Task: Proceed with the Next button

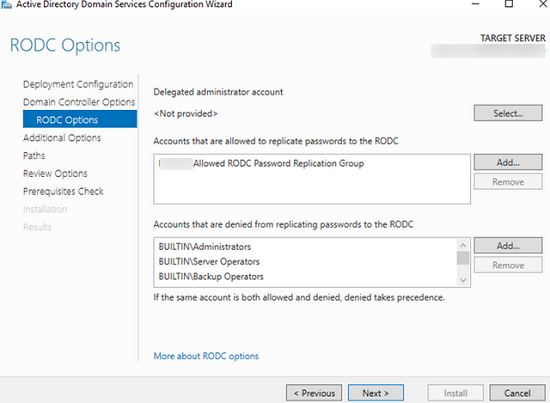Action: (x=376, y=393)
